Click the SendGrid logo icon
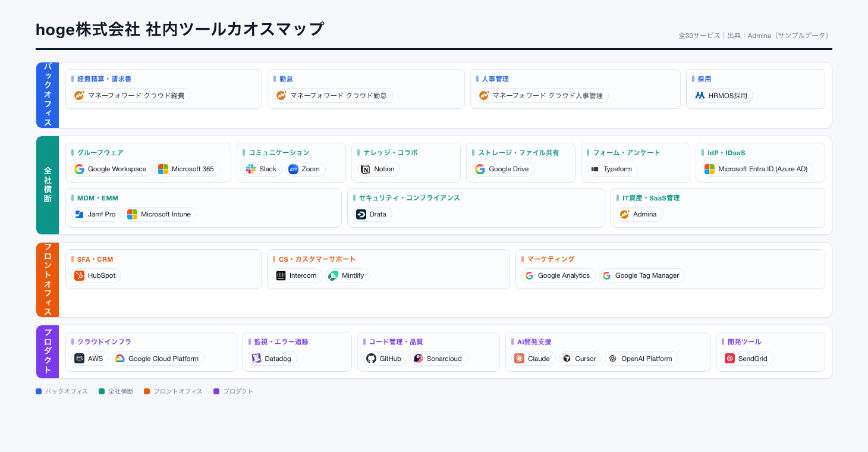This screenshot has width=868, height=452. (729, 359)
